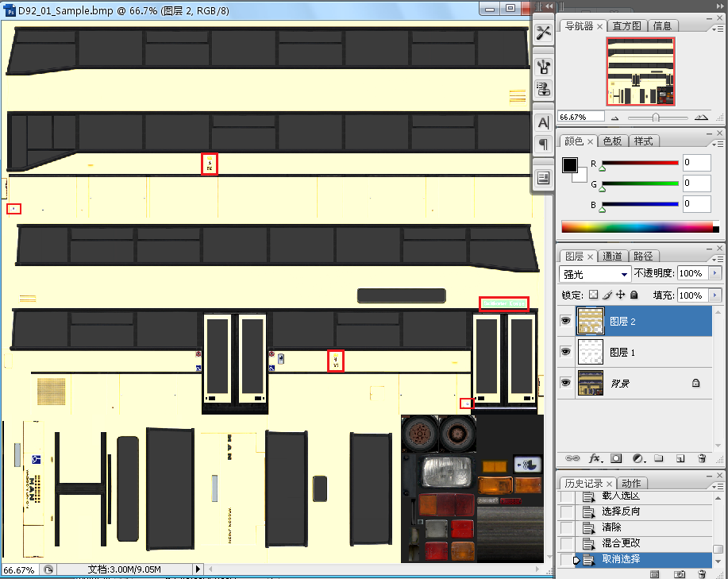The height and width of the screenshot is (579, 728).
Task: Delete layer with Layers panel trash
Action: (702, 458)
